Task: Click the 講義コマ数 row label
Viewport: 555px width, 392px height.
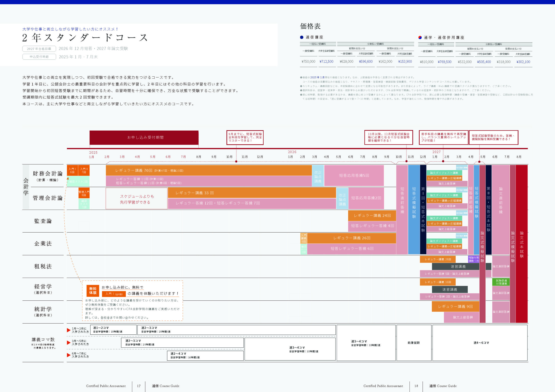Action: [x=44, y=340]
